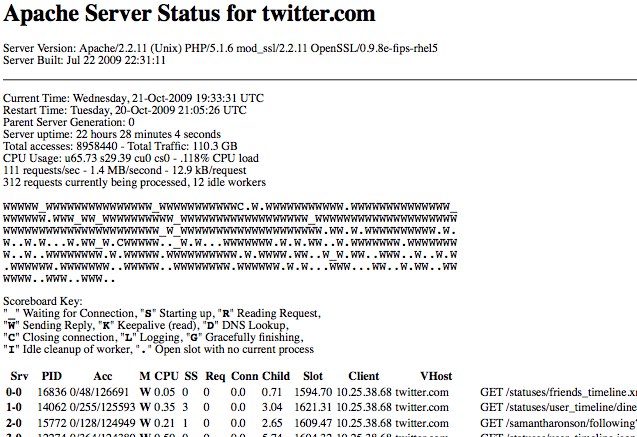Click the PID 14062 cell
This screenshot has height=437, width=637.
point(51,408)
